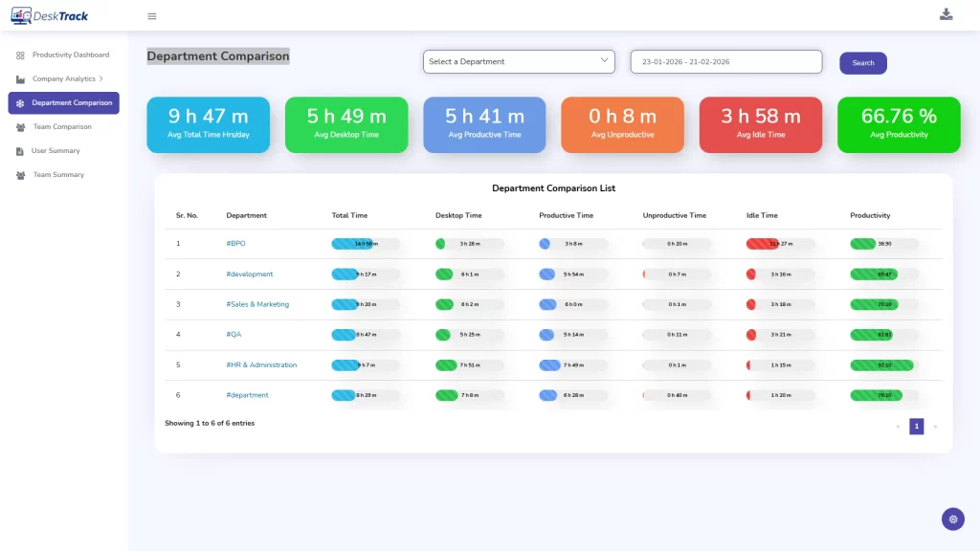Click the Company Analytics chart icon
This screenshot has height=551, width=980.
(x=20, y=79)
